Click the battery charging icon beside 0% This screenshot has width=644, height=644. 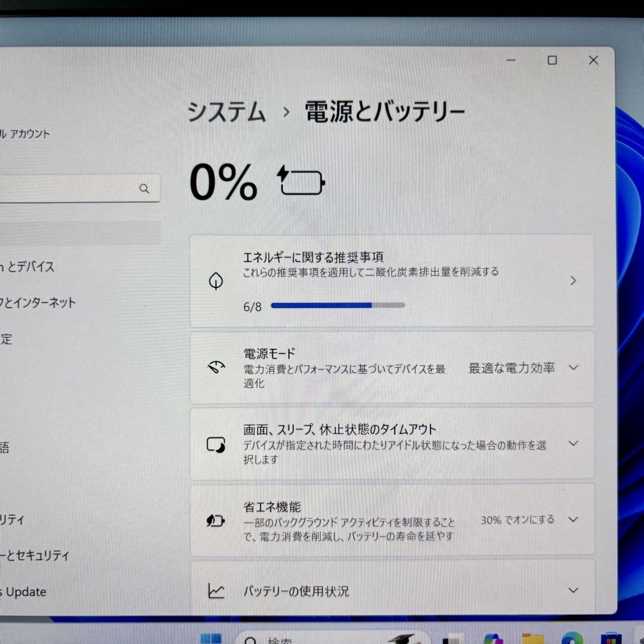(302, 180)
